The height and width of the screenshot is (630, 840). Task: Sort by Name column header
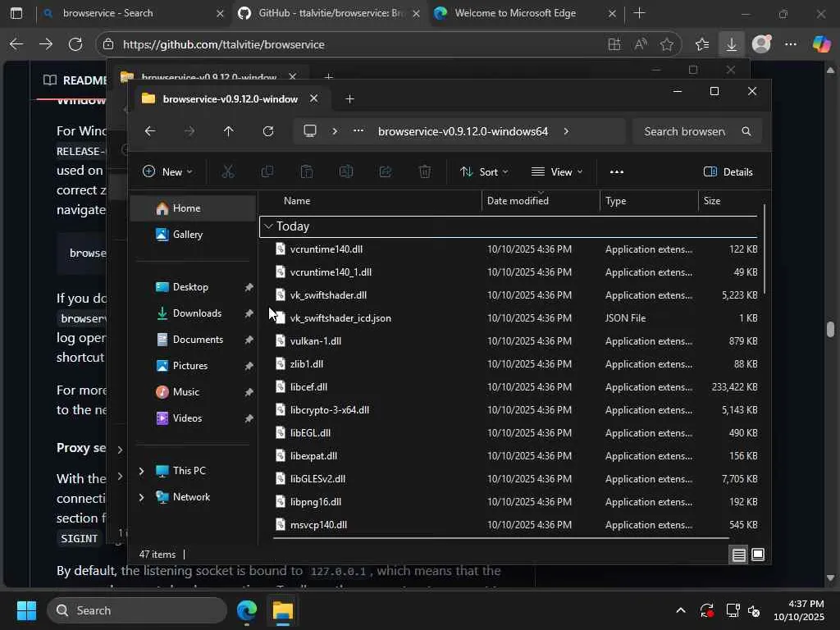(371, 201)
